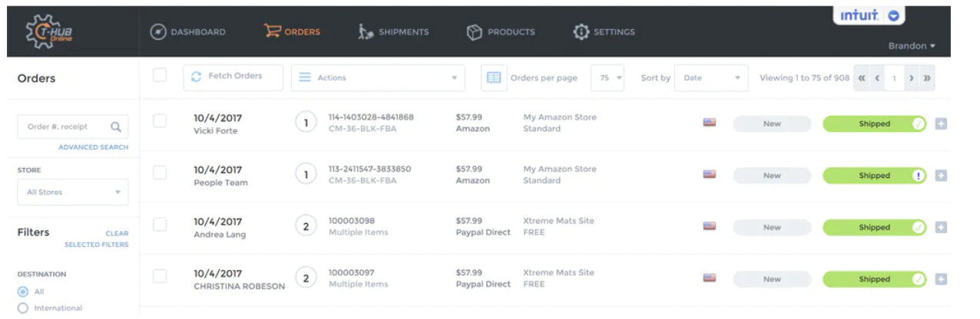Click Shipped status on Vicki Forte order
The image size is (980, 319).
coord(874,124)
